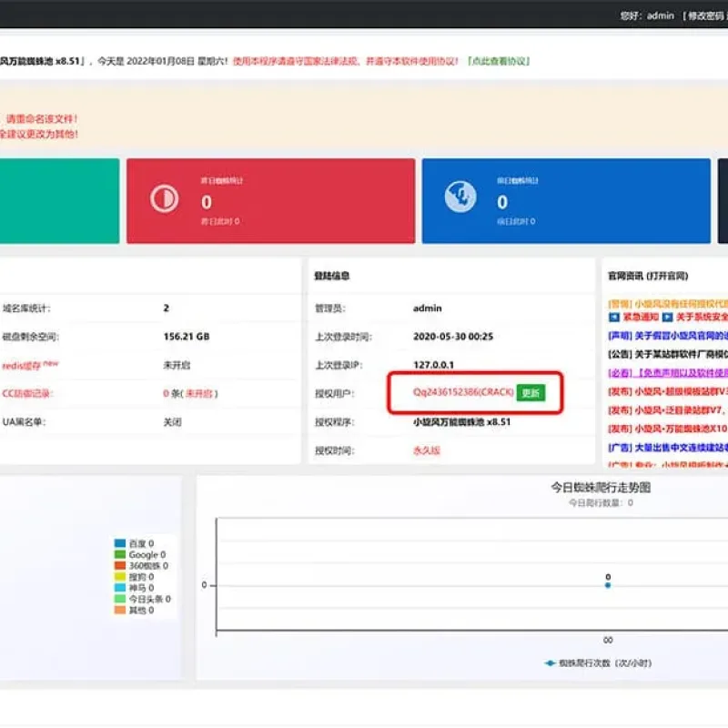Image resolution: width=728 pixels, height=728 pixels.
Task: Open the orange [警惕] warning link
Action: pyautogui.click(x=668, y=304)
